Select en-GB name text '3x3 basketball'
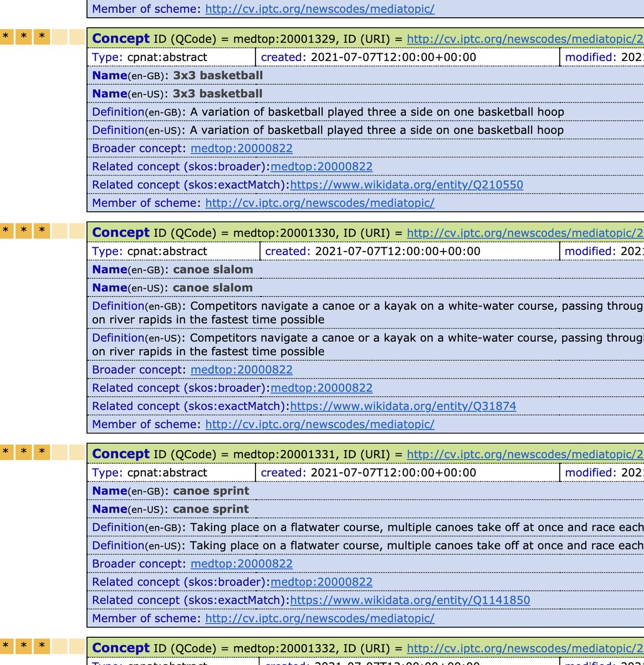This screenshot has height=665, width=644. coord(218,75)
